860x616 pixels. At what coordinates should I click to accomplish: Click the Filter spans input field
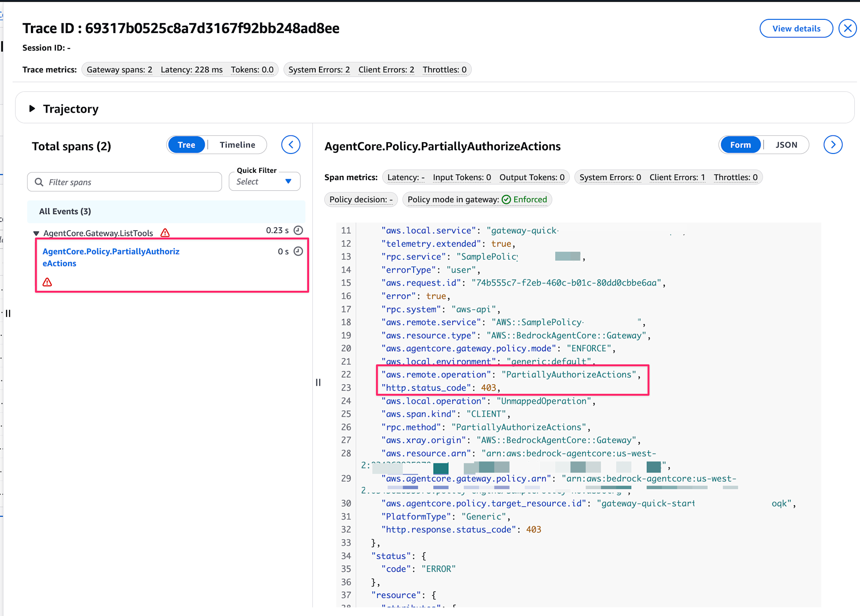pyautogui.click(x=129, y=182)
